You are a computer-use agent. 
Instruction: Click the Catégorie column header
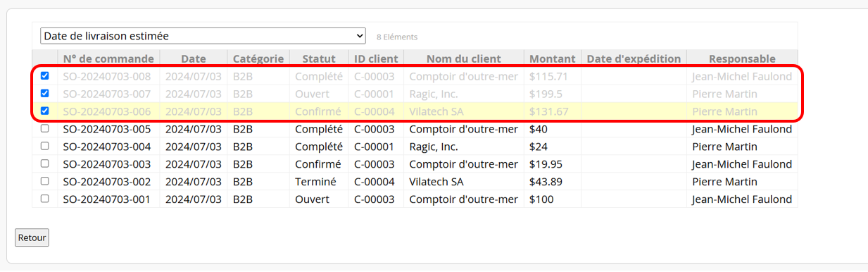(258, 58)
